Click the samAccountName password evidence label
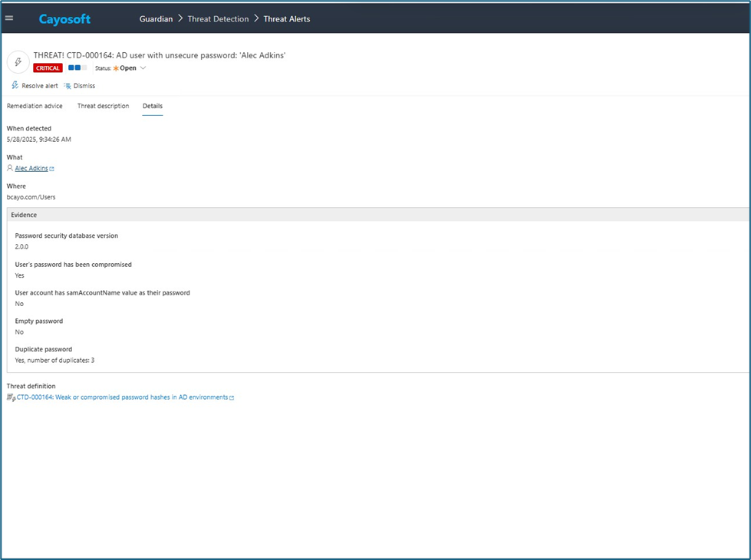 pos(103,293)
